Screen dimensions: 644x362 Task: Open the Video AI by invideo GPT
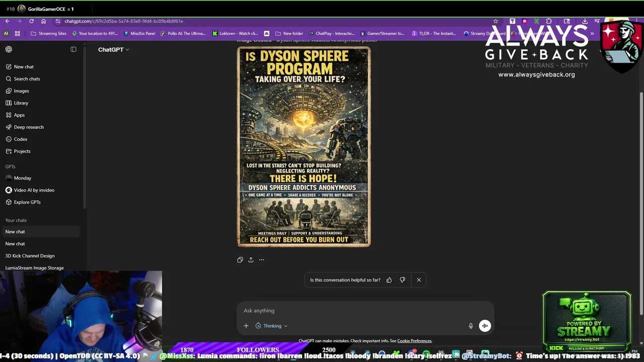click(x=30, y=190)
